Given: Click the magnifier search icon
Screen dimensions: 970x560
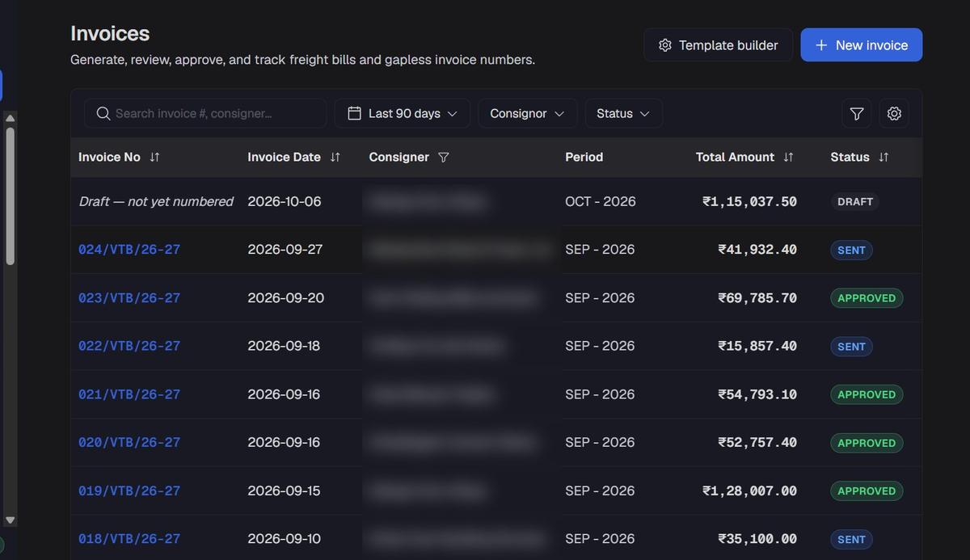Looking at the screenshot, I should pos(103,113).
